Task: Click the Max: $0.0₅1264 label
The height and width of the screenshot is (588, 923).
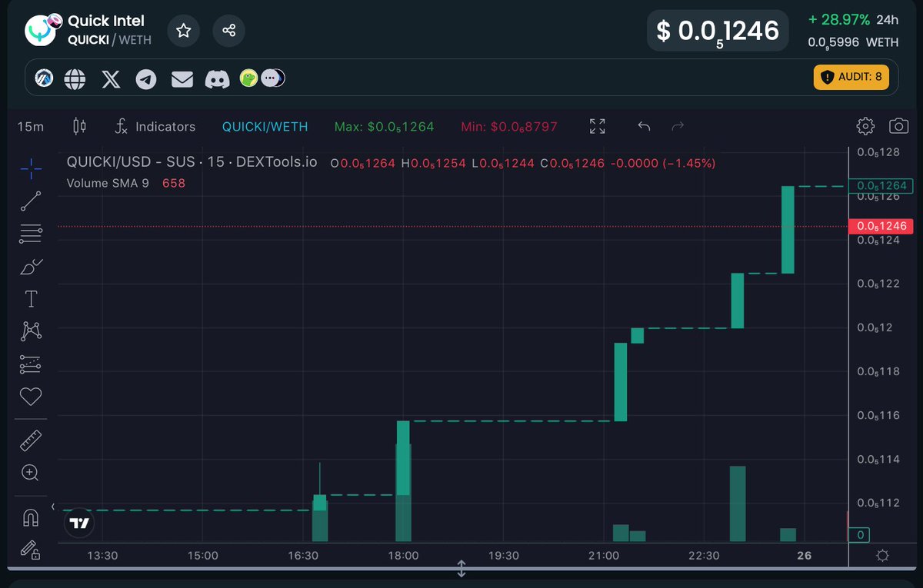Action: pos(384,127)
